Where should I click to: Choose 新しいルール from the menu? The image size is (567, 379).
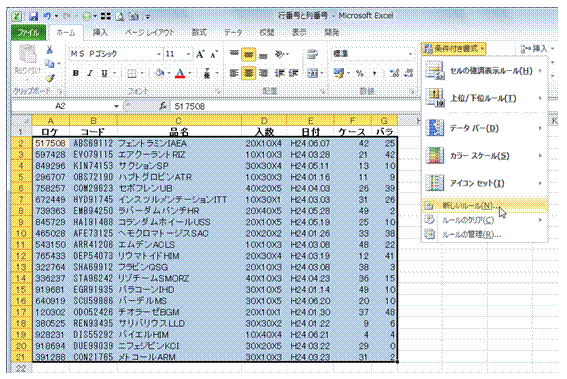485,206
